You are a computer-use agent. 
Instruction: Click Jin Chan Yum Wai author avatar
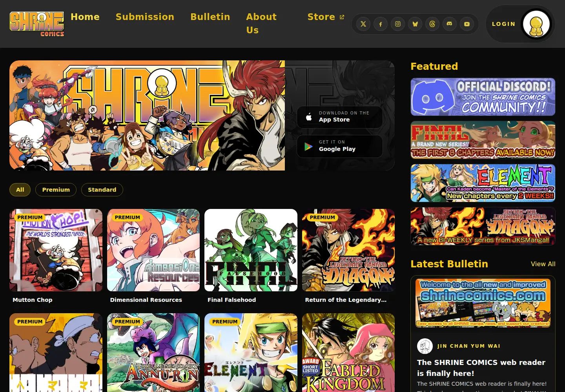point(425,346)
